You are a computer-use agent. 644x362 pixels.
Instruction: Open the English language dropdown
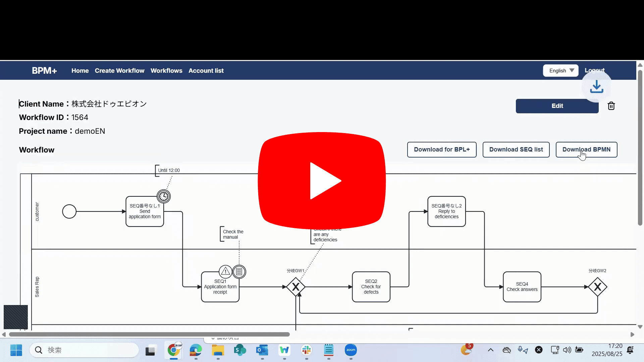click(x=560, y=71)
